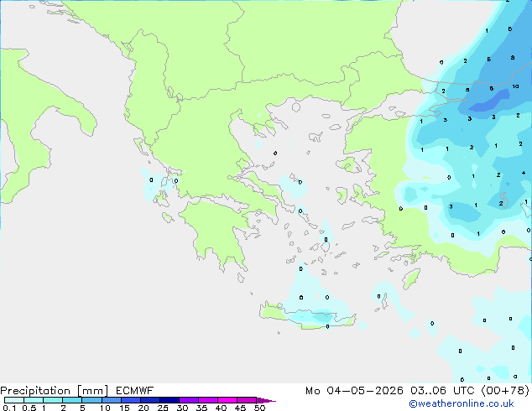Viewport: 532px width, 411px height.
Task: Click the '10' precipitation value on the map
Action: [x=515, y=86]
